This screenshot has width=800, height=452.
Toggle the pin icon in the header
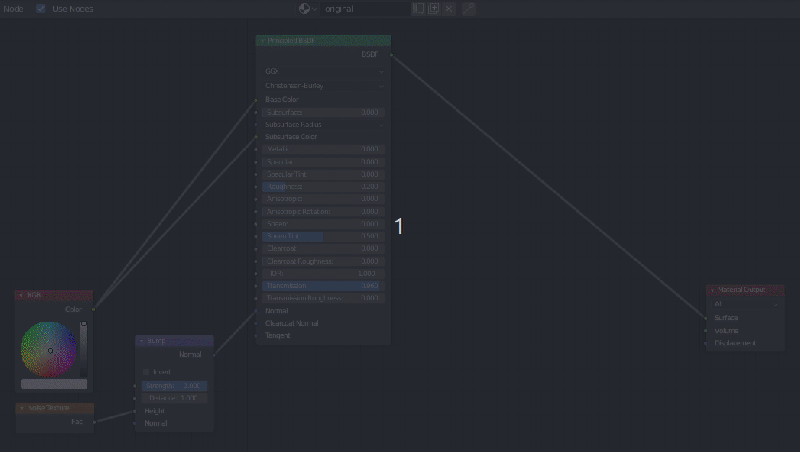click(469, 9)
